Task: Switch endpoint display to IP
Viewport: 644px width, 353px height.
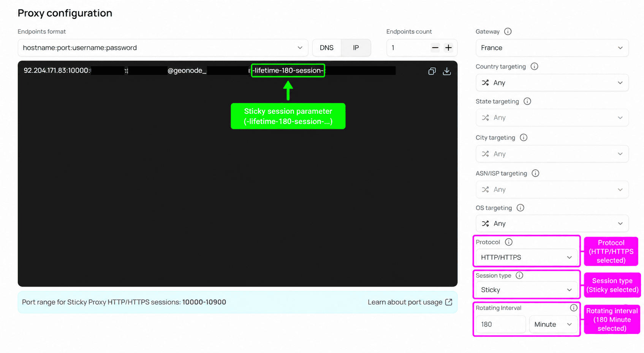Action: point(356,48)
